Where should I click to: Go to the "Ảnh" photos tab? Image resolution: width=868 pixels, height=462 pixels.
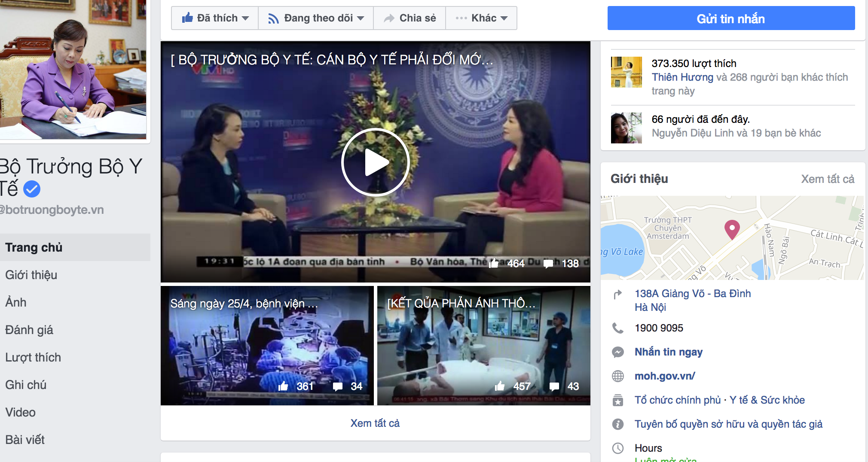(x=16, y=302)
